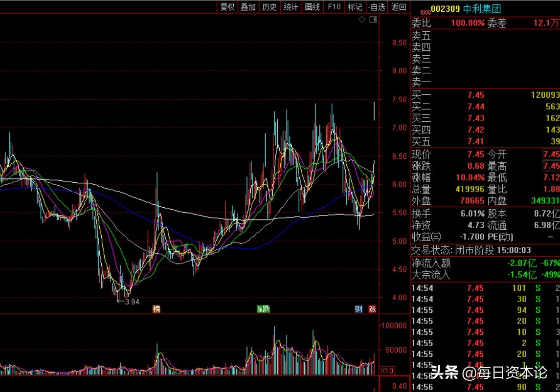Click the X10 volume scale label
Screen dimensions: 560x392
click(387, 370)
